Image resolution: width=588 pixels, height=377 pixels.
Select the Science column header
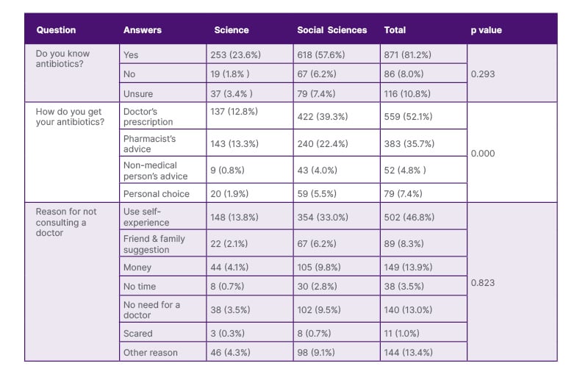point(232,30)
